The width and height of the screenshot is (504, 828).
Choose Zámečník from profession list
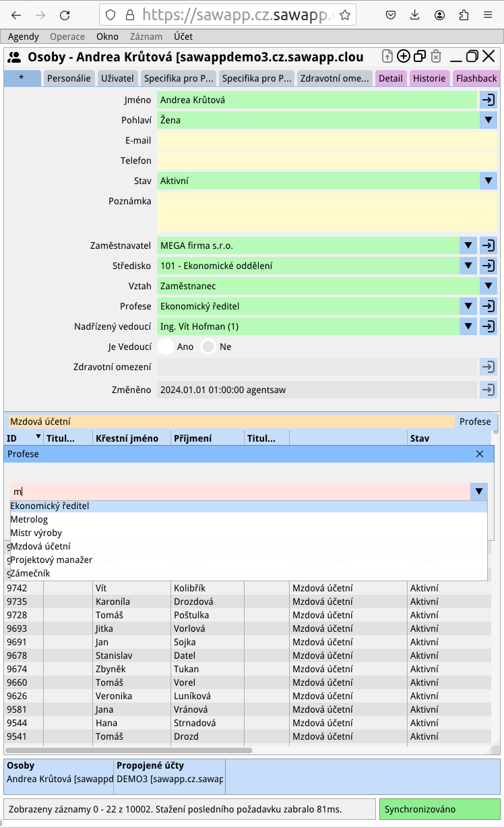(x=249, y=573)
